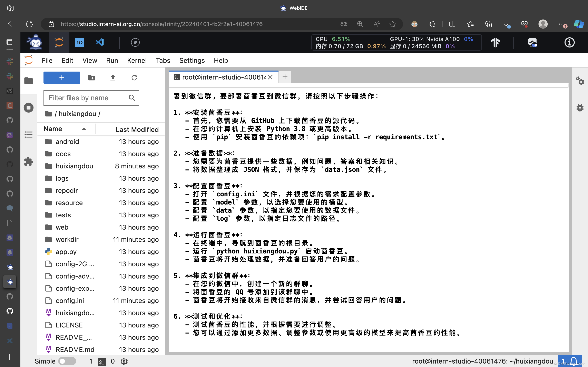Toggle Name column sort order arrow

pyautogui.click(x=84, y=129)
